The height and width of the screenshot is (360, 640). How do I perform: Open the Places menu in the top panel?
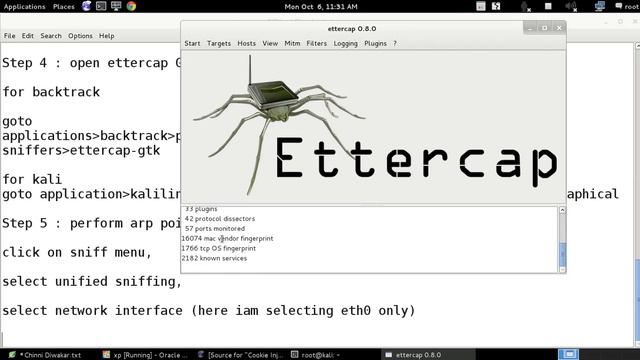(x=64, y=7)
